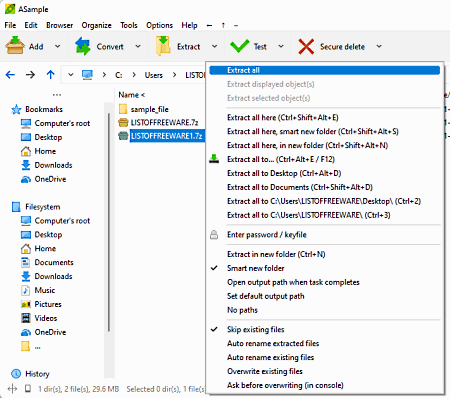Expand the chevron before Users in path
Viewport: 450px width, 398px height.
[x=134, y=75]
